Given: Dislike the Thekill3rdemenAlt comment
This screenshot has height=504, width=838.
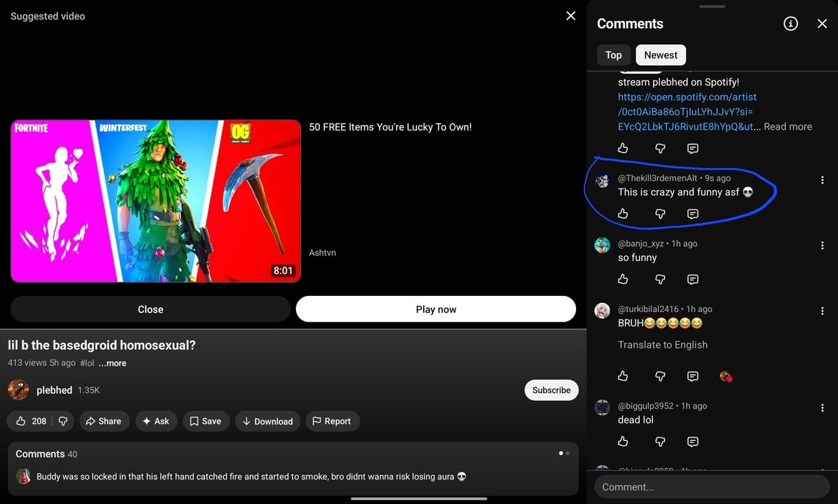Looking at the screenshot, I should (660, 214).
